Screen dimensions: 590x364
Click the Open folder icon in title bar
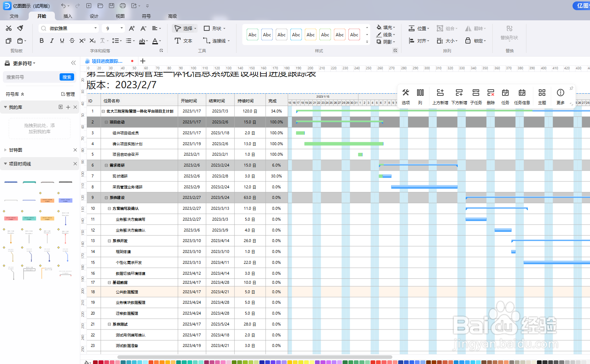100,6
